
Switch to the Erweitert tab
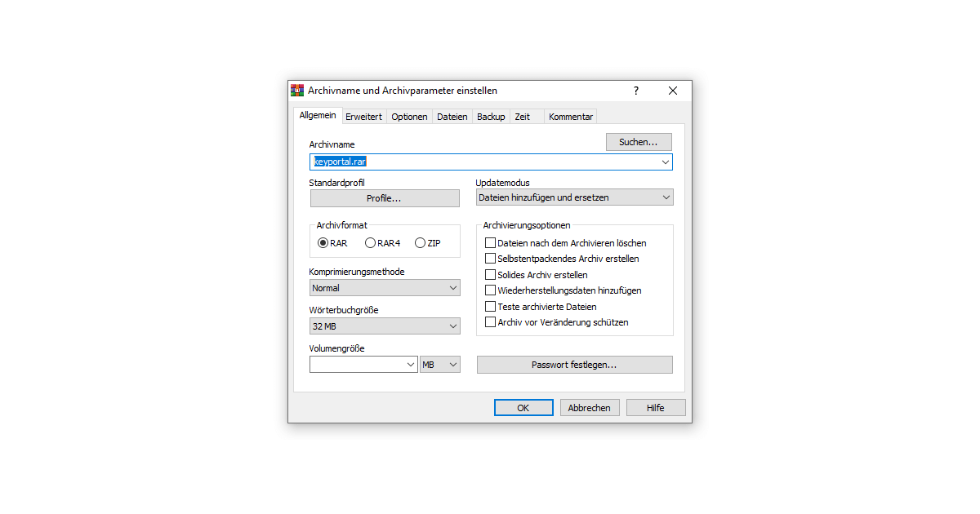pos(364,116)
